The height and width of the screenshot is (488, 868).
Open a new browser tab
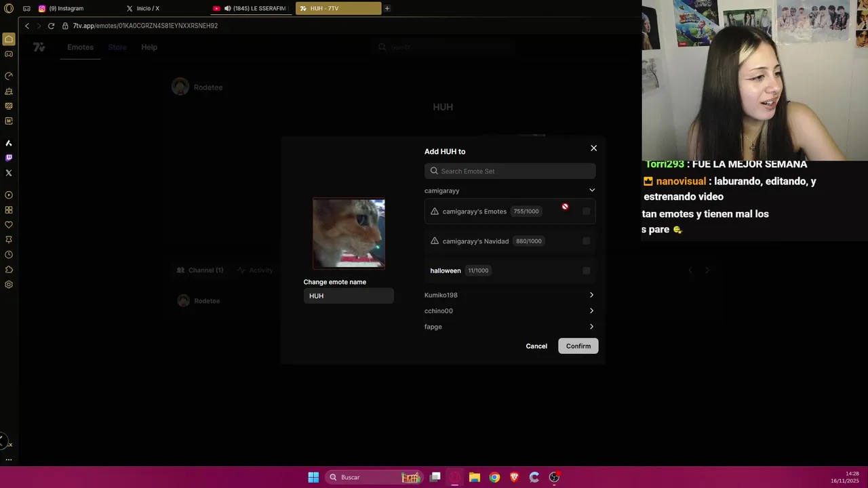click(387, 9)
